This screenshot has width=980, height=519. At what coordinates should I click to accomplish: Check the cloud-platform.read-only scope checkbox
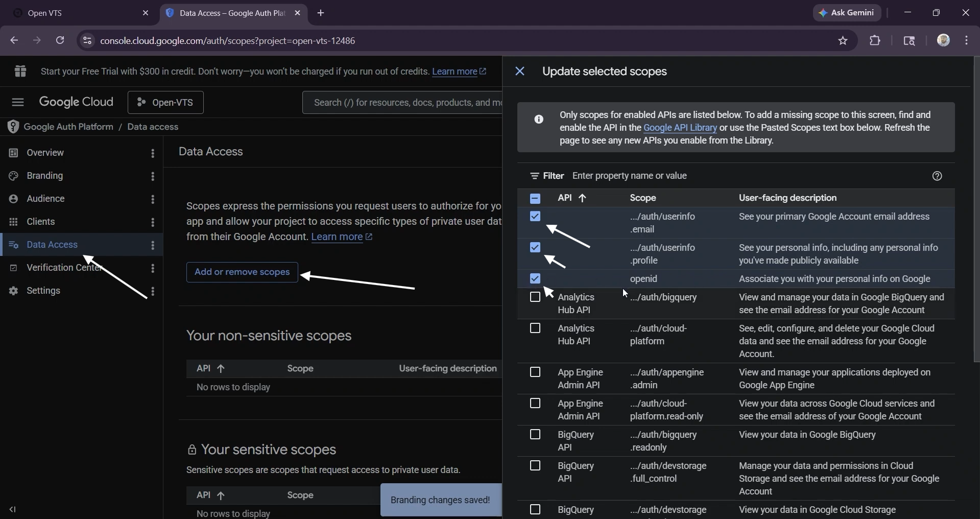[x=535, y=404]
